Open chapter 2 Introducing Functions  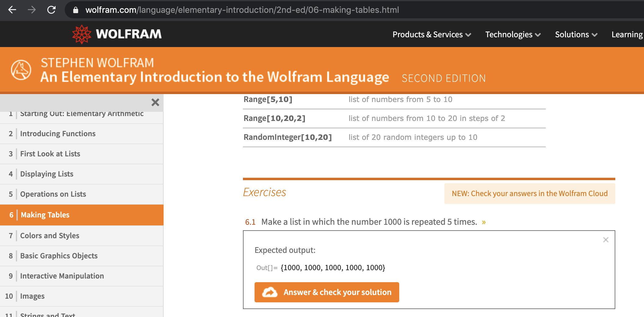[81, 134]
